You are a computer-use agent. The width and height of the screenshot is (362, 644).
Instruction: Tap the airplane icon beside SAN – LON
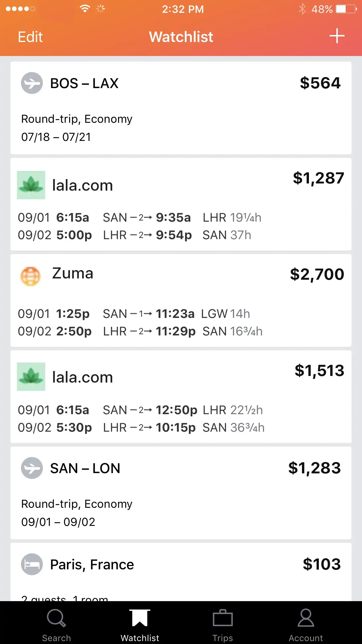32,468
